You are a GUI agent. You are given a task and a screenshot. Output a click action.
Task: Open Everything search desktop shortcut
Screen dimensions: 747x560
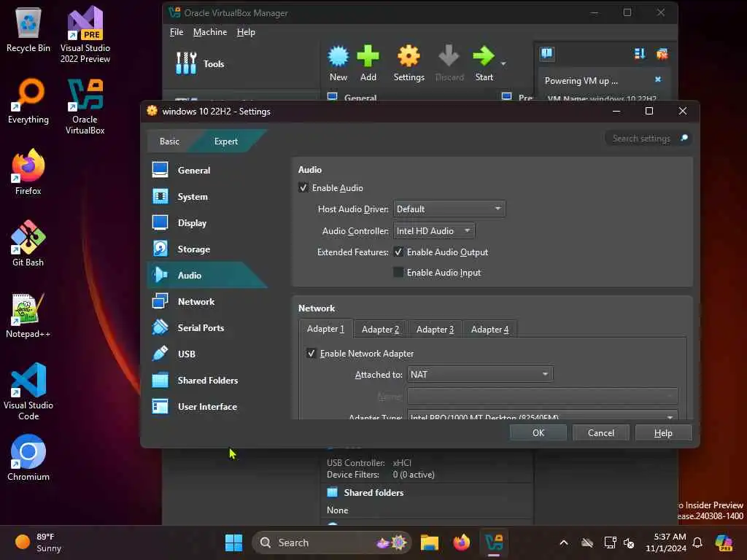coord(28,101)
